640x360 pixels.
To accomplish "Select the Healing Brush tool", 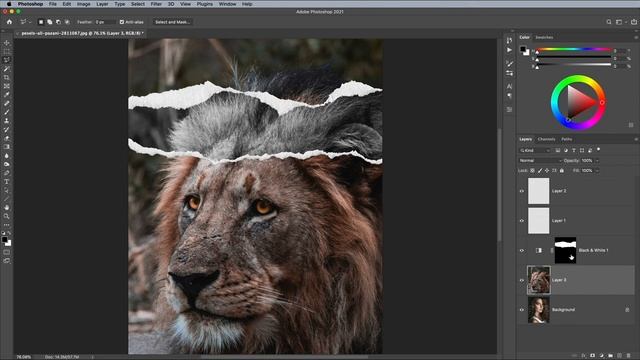I will point(7,103).
